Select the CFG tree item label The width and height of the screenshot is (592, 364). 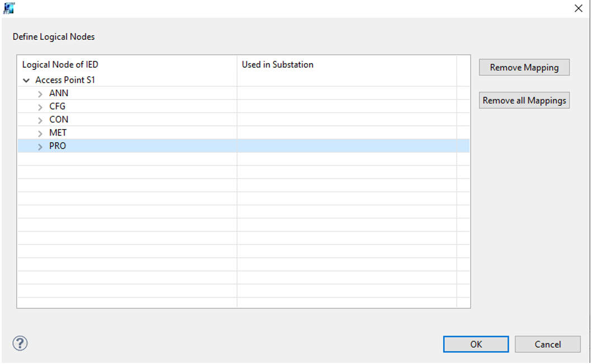57,106
